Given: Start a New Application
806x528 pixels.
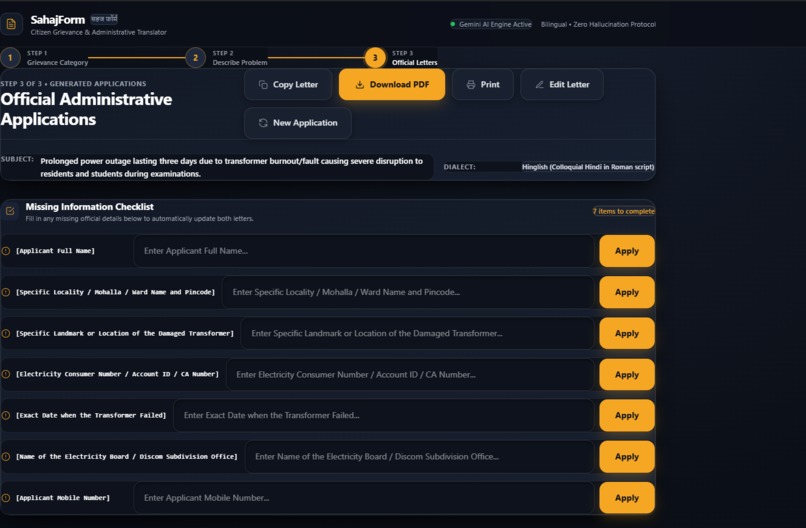Looking at the screenshot, I should coord(298,123).
